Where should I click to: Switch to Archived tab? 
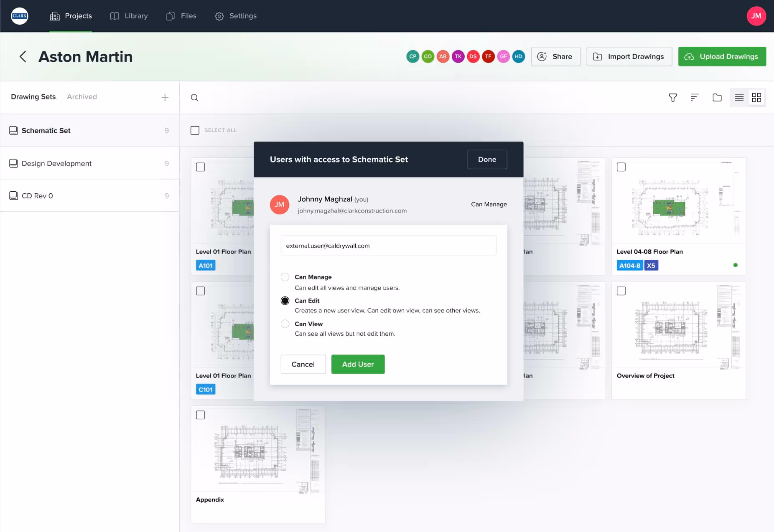point(82,96)
